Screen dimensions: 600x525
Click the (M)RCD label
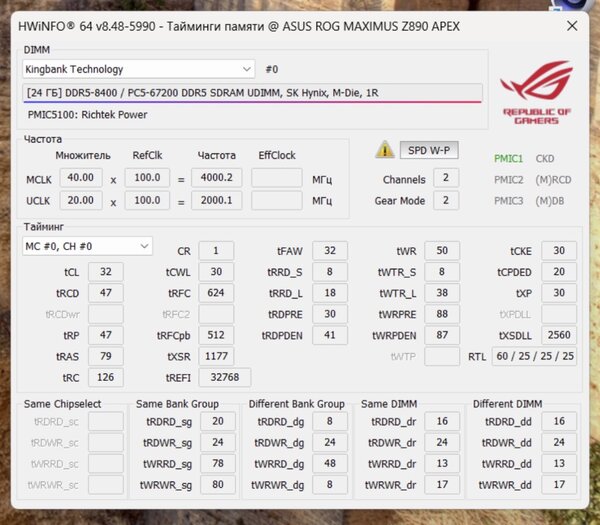click(553, 179)
